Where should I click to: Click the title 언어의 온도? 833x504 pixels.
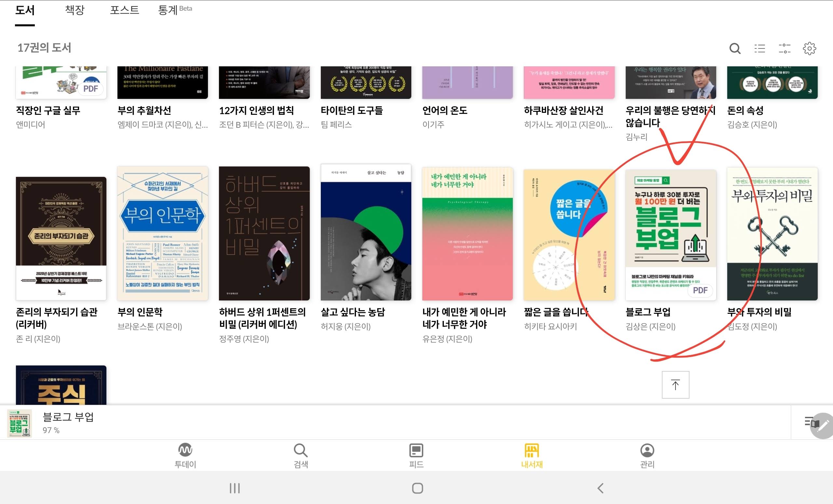[x=444, y=111]
